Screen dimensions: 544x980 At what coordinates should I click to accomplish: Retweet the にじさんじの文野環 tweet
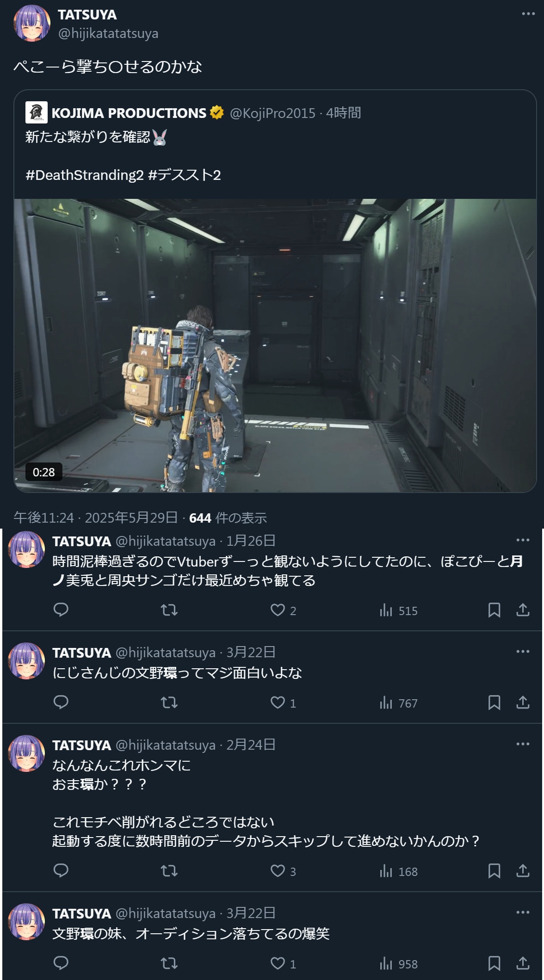pos(169,703)
